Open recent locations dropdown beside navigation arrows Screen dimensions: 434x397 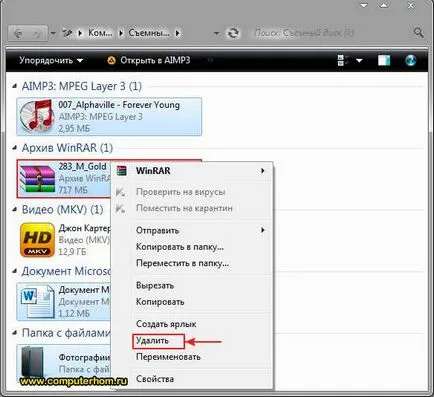click(53, 33)
